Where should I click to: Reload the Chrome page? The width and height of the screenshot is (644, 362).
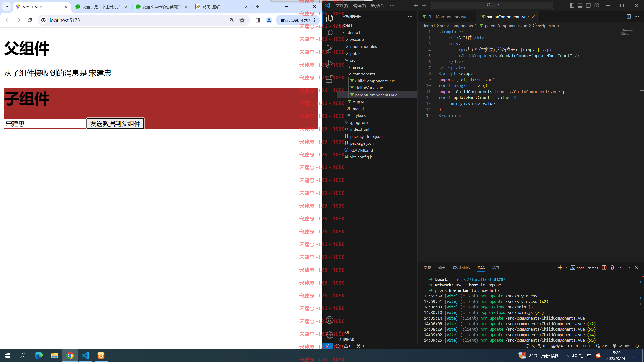point(30,20)
